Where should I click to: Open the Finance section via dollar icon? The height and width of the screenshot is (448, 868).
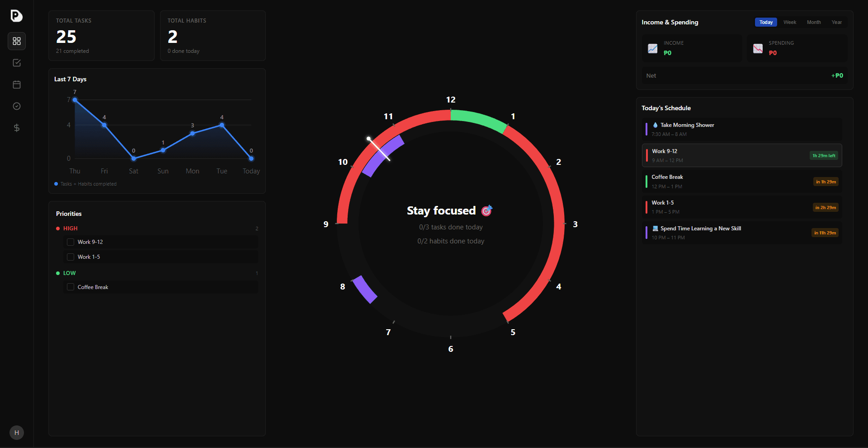pos(17,128)
